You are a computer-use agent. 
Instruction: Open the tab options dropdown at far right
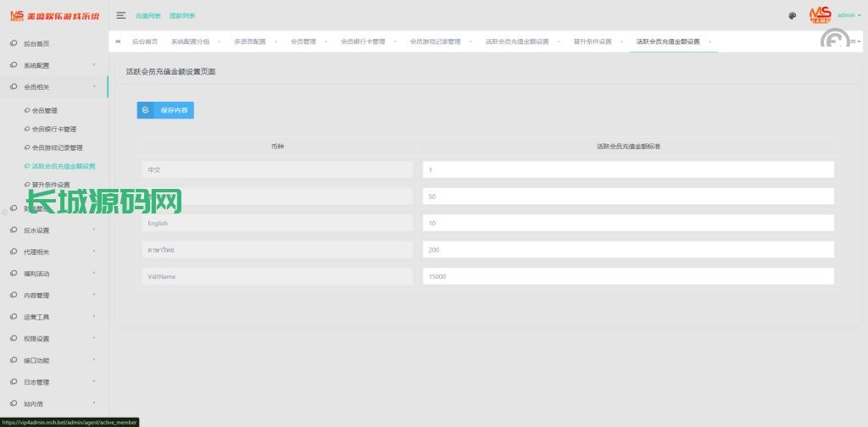855,42
